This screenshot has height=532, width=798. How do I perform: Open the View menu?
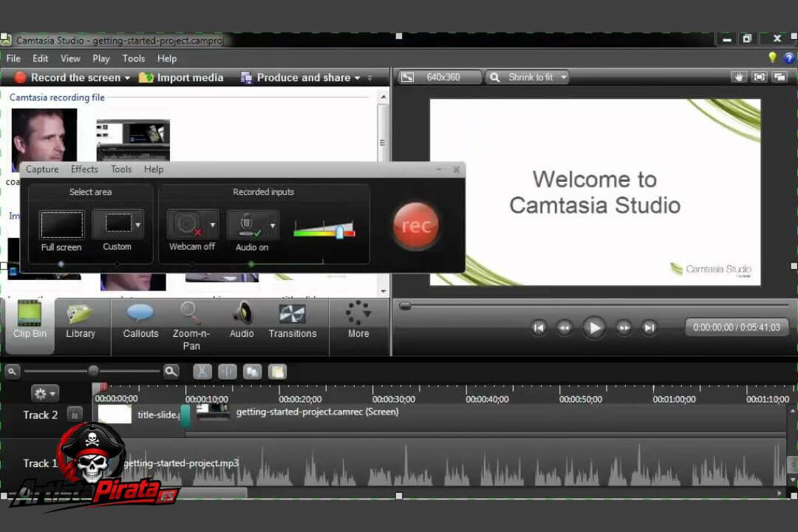tap(70, 58)
